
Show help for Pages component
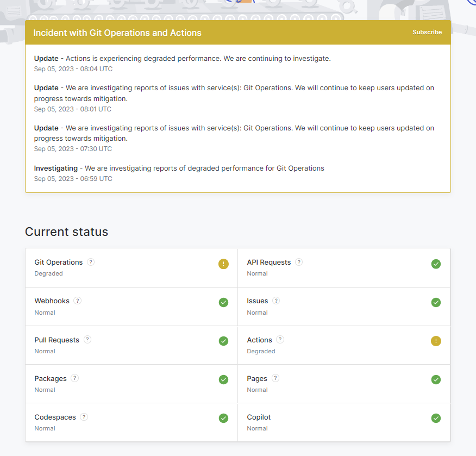(275, 378)
